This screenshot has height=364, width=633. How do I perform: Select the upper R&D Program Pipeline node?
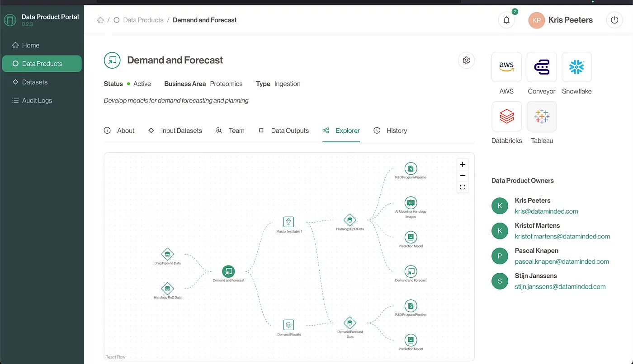coord(411,168)
